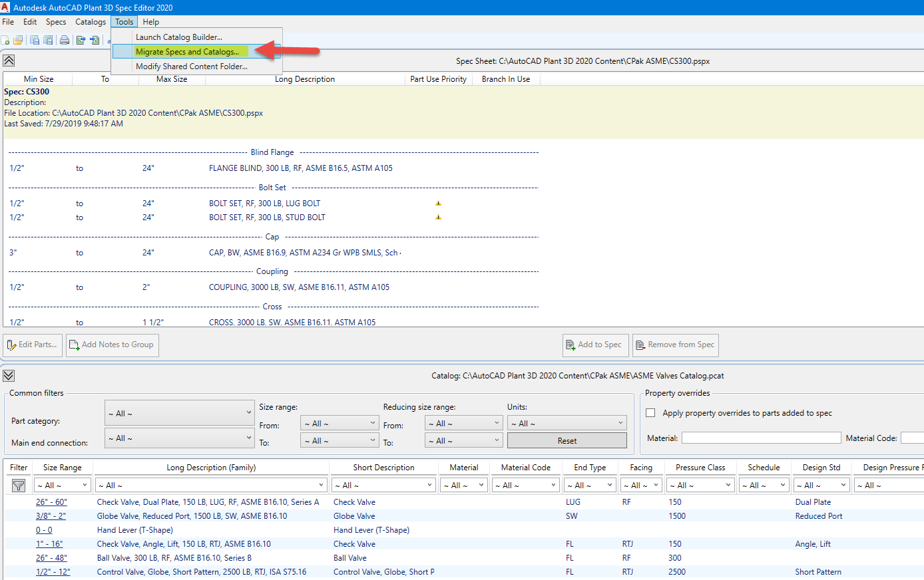Open the Catalogs menu

(91, 22)
